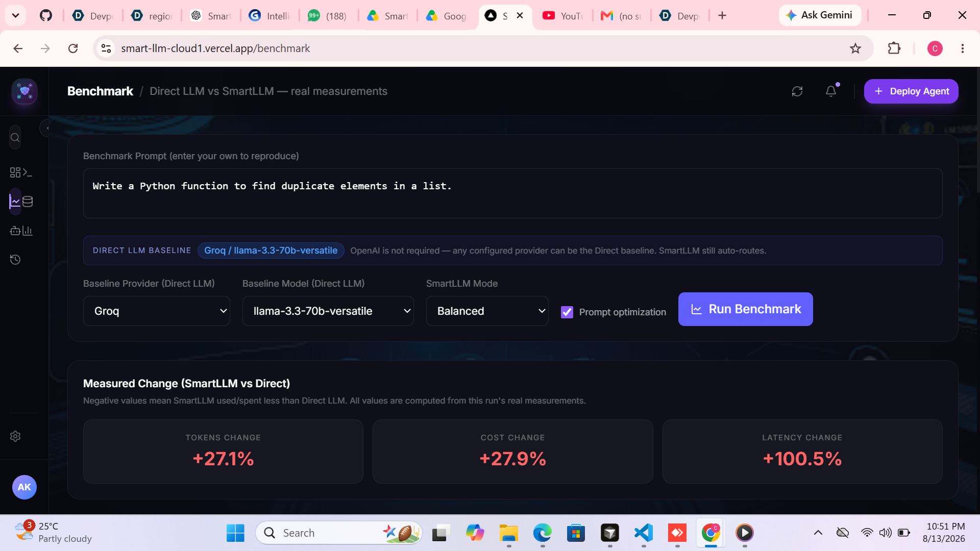Viewport: 980px width, 551px height.
Task: Open Microsoft Store from the taskbar
Action: [576, 533]
